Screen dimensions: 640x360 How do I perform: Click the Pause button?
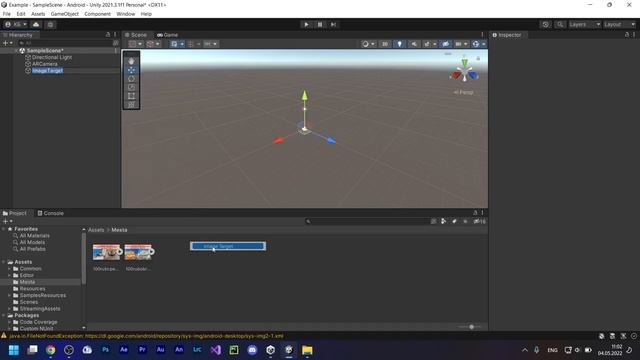point(320,24)
